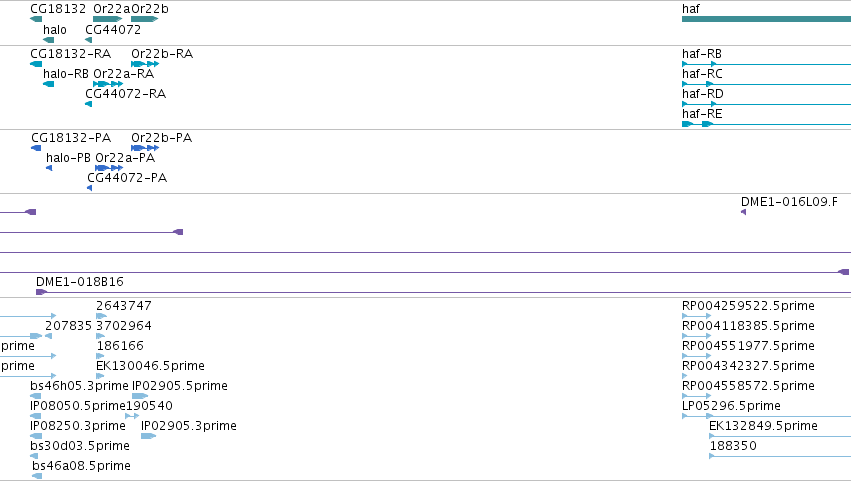Click the 190540 EST arrow glyph
851x481 pixels.
tap(132, 416)
